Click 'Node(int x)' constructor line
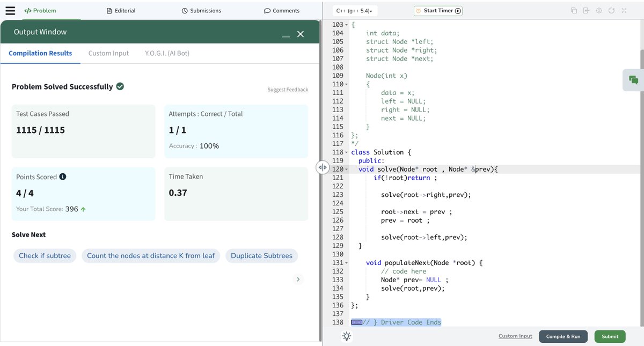This screenshot has width=644, height=346. 386,76
